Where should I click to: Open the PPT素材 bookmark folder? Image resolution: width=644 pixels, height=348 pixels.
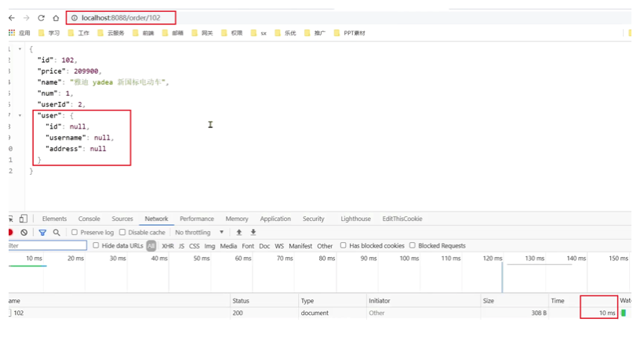(x=350, y=33)
